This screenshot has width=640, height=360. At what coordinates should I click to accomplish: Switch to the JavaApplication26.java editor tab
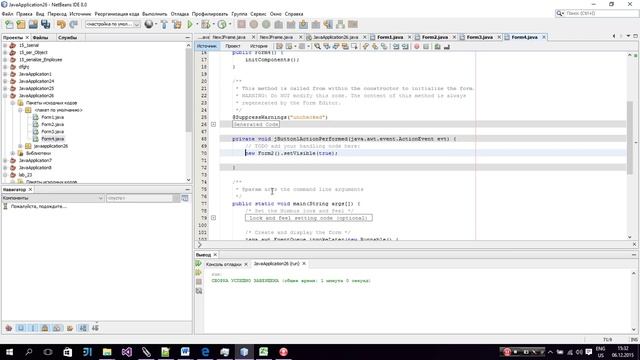click(335, 37)
